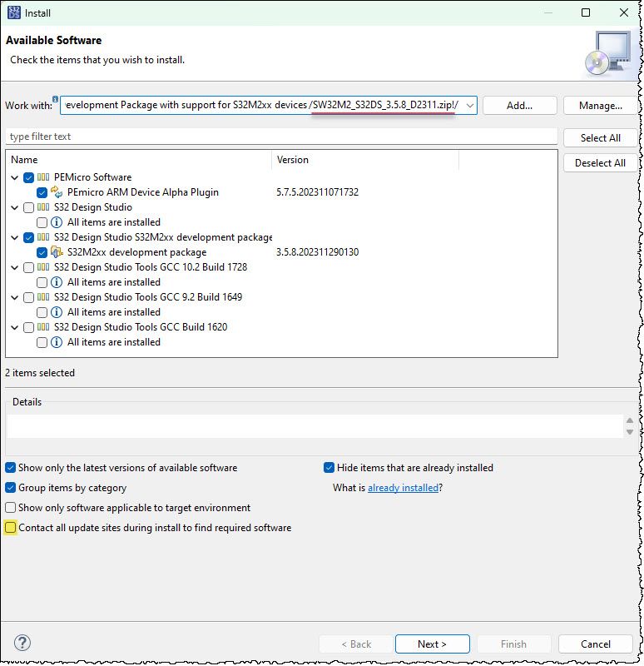Check S32 Design Studio Tools GCC Build 1620 checkbox
The height and width of the screenshot is (666, 644).
(x=28, y=327)
